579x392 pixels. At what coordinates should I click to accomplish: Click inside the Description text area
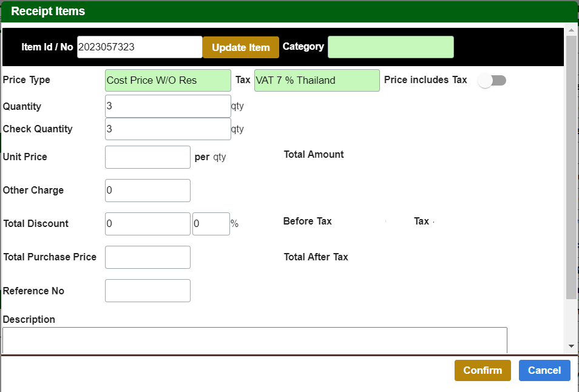coord(255,340)
